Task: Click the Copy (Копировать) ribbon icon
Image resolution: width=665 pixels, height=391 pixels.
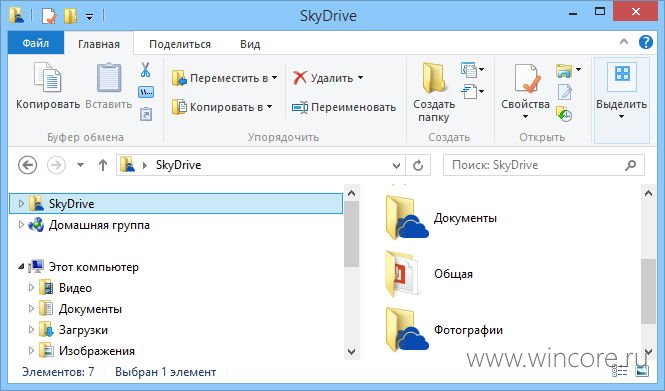Action: [x=48, y=78]
